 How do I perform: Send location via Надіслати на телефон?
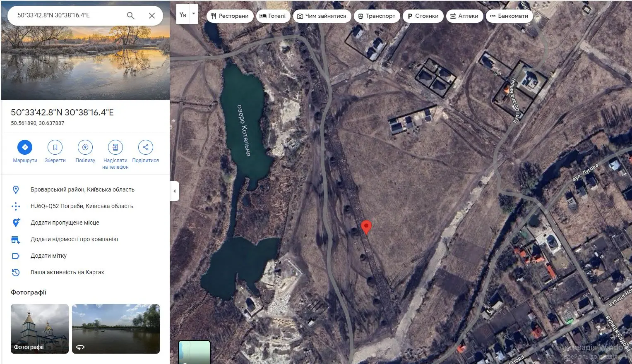tap(115, 147)
